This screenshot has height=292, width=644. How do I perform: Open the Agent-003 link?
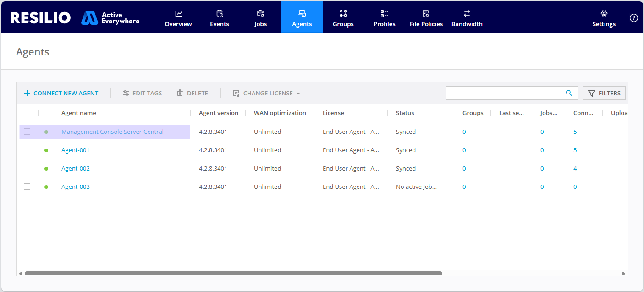pyautogui.click(x=76, y=187)
